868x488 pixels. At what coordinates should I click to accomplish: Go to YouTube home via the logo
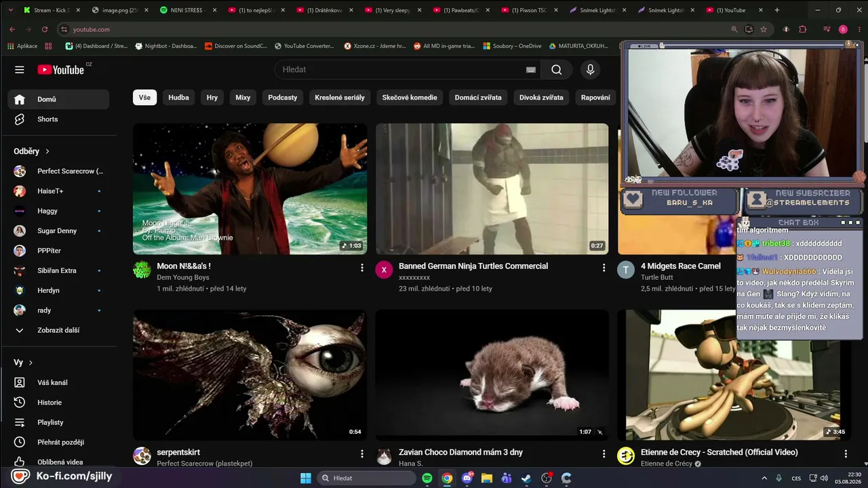[61, 70]
